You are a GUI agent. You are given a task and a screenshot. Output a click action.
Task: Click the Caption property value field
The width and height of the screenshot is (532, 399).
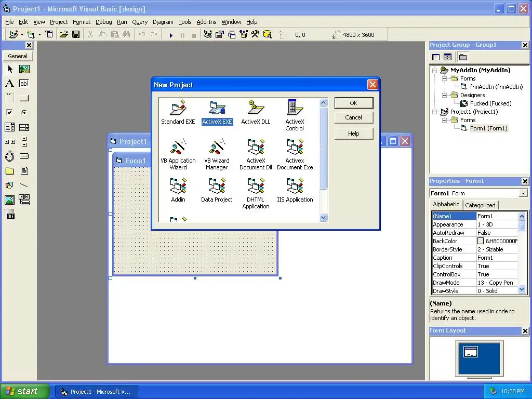pyautogui.click(x=497, y=258)
